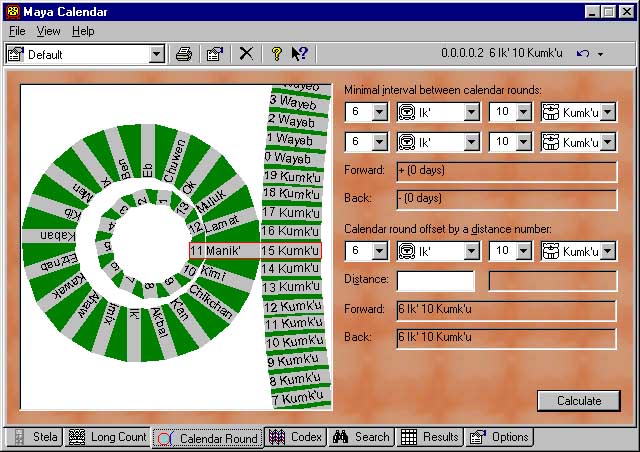Click the Results tab grid icon
This screenshot has width=640, height=452.
(x=409, y=437)
